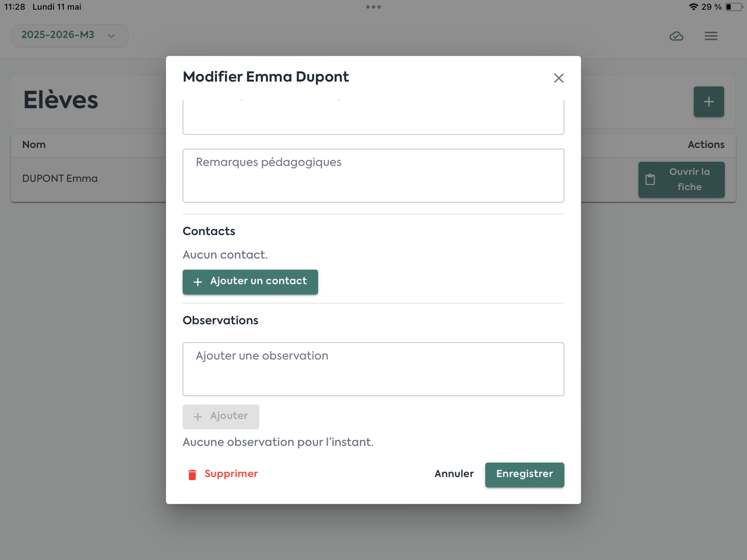
Task: Click the partially hidden text area above Remarques
Action: tap(373, 117)
